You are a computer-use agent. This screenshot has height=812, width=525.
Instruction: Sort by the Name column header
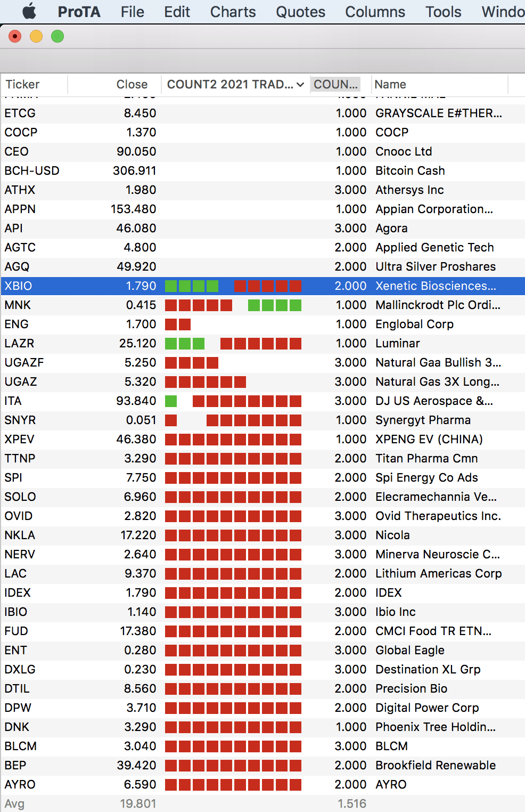[x=390, y=84]
